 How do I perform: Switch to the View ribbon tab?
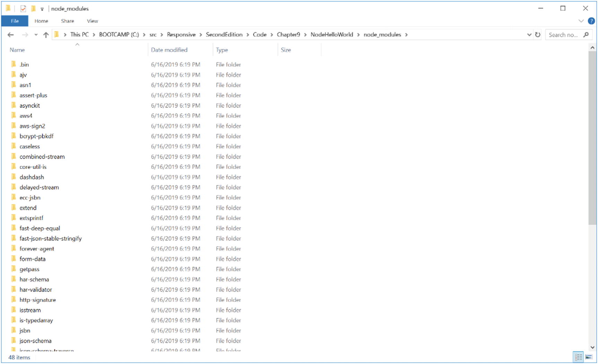92,21
